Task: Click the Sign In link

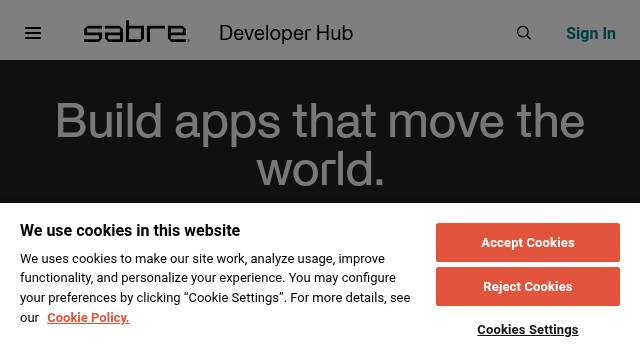Action: [591, 33]
